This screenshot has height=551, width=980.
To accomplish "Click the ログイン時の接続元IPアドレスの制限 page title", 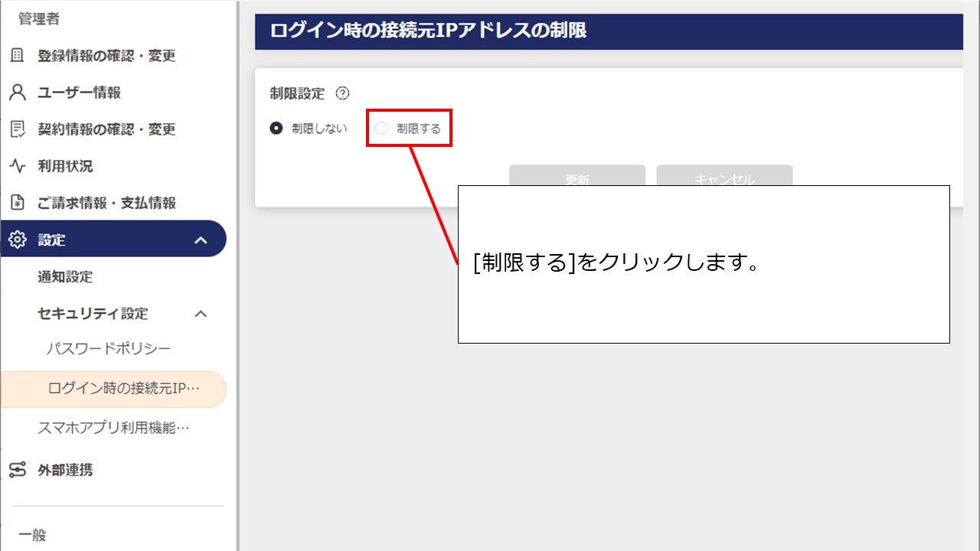I will 428,31.
